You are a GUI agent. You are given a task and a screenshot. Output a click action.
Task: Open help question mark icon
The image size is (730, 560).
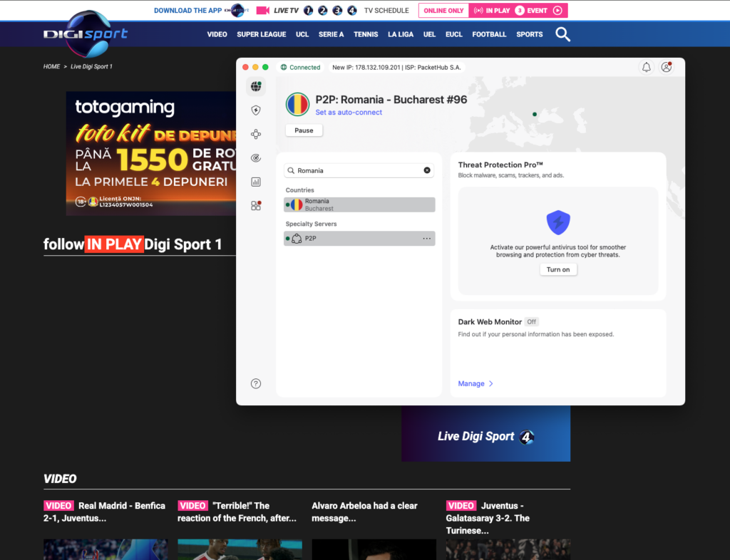[256, 384]
